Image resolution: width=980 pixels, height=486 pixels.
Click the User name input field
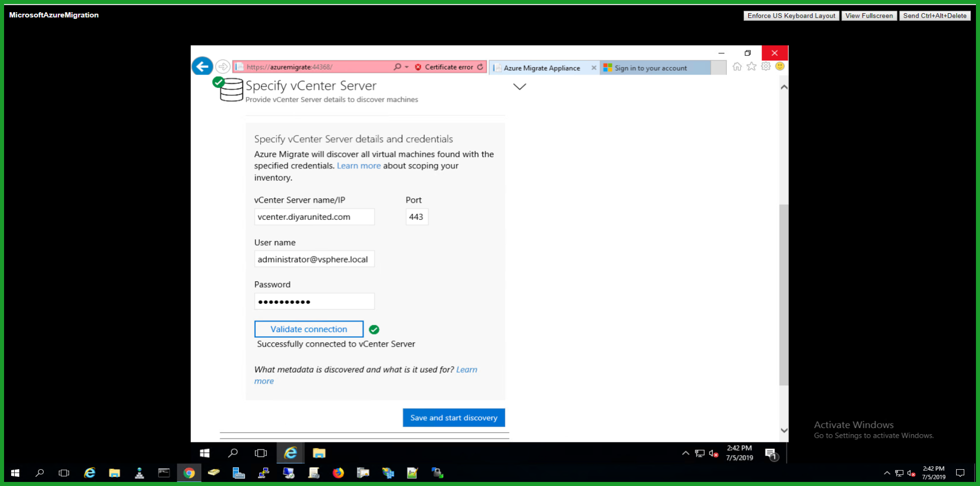click(314, 259)
